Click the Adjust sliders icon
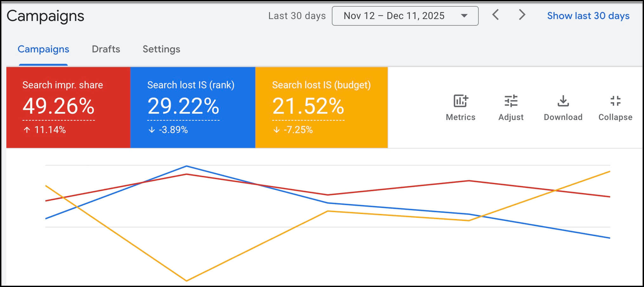This screenshot has height=287, width=644. click(511, 102)
